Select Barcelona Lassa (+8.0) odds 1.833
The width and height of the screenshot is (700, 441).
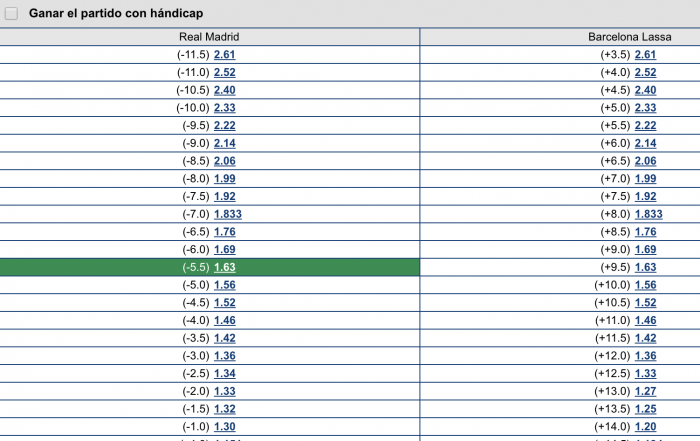pos(649,214)
